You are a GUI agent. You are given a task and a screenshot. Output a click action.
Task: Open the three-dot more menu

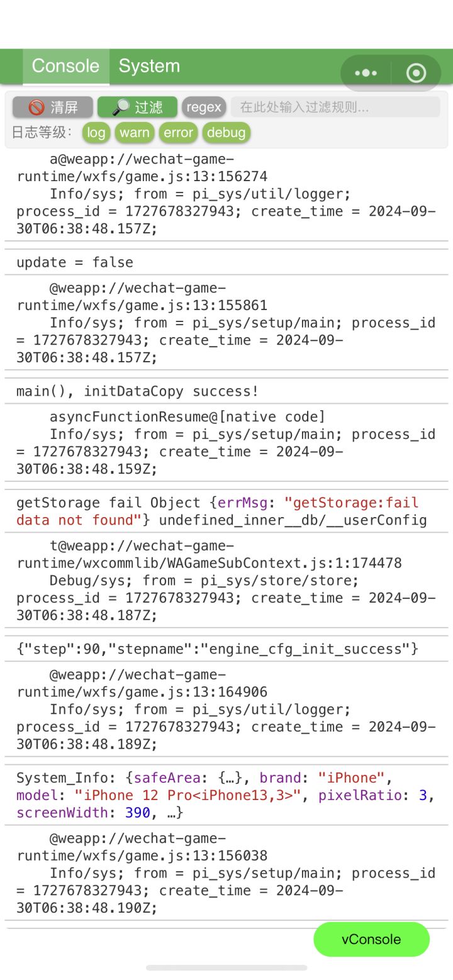[x=366, y=73]
